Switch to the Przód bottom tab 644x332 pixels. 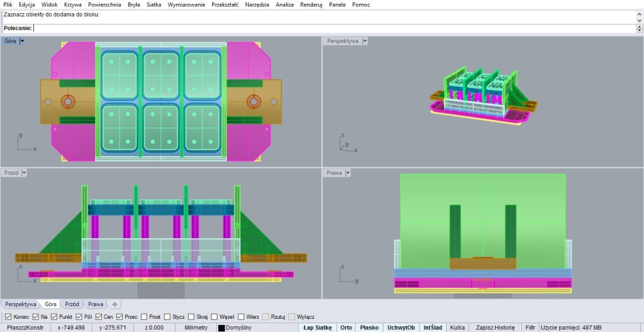[72, 304]
